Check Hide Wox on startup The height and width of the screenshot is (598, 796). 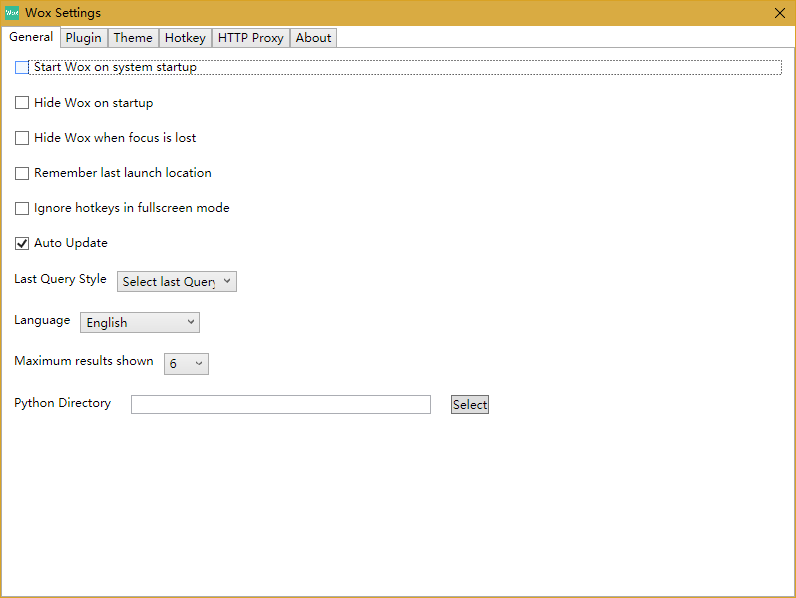pyautogui.click(x=22, y=103)
